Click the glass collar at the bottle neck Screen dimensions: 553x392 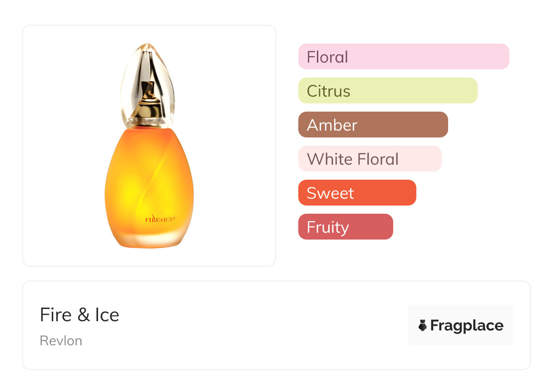pos(148,122)
